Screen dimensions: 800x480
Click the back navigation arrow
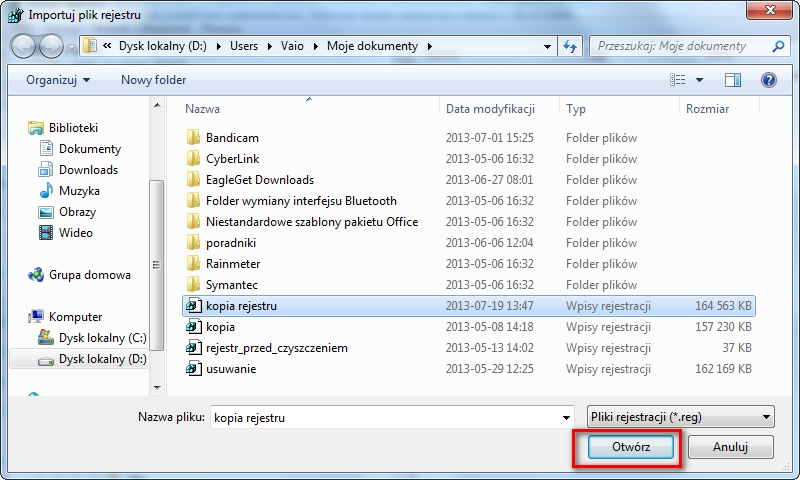24,46
